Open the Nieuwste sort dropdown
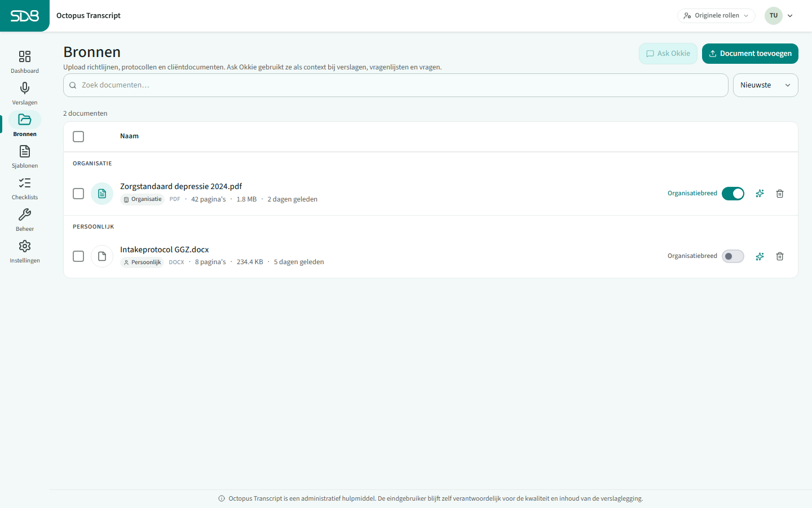The height and width of the screenshot is (508, 812). (x=765, y=85)
